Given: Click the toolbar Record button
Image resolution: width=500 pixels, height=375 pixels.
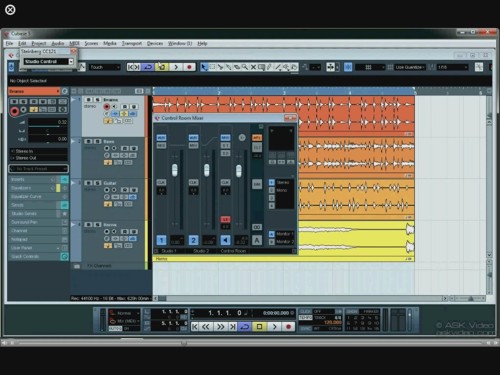Looking at the screenshot, I should tap(189, 67).
